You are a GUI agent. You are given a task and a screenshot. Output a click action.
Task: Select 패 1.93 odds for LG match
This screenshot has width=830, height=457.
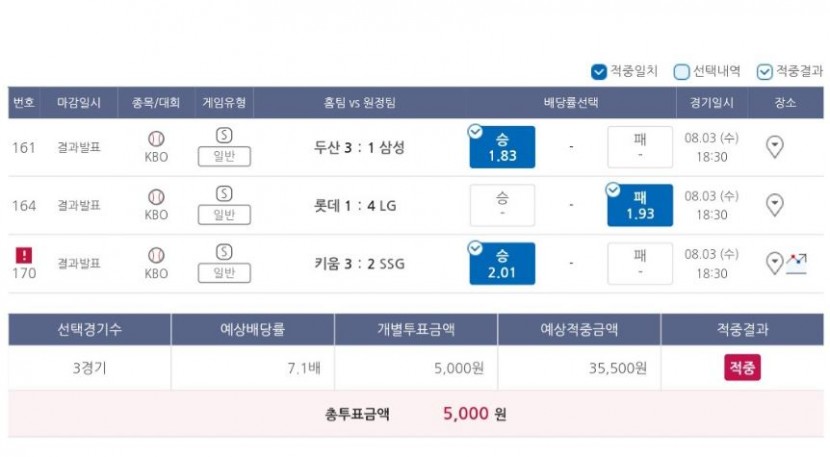pyautogui.click(x=640, y=205)
